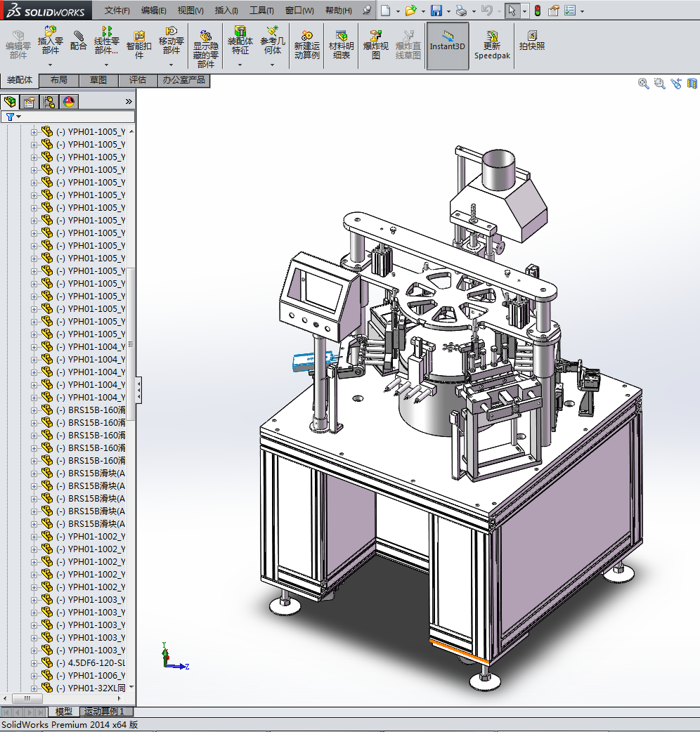Expand the YPH01-1006 tree component
Viewport: 700px width, 732px height.
tap(34, 676)
